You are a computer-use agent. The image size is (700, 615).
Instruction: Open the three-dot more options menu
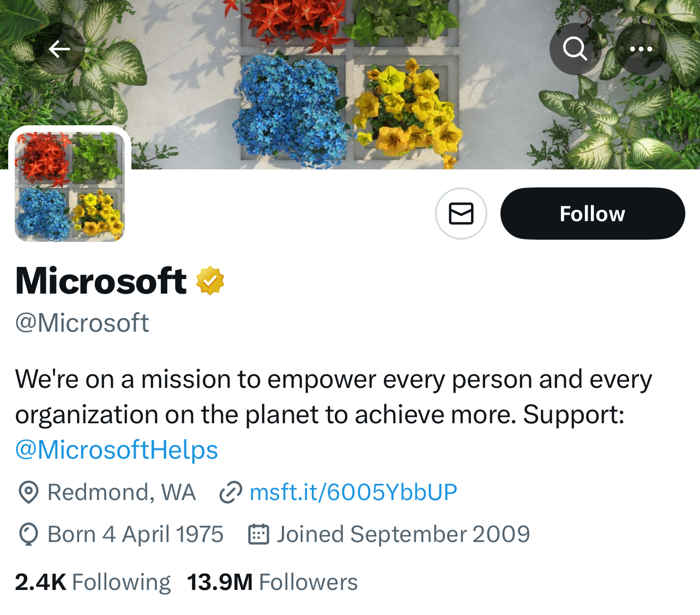click(x=641, y=49)
